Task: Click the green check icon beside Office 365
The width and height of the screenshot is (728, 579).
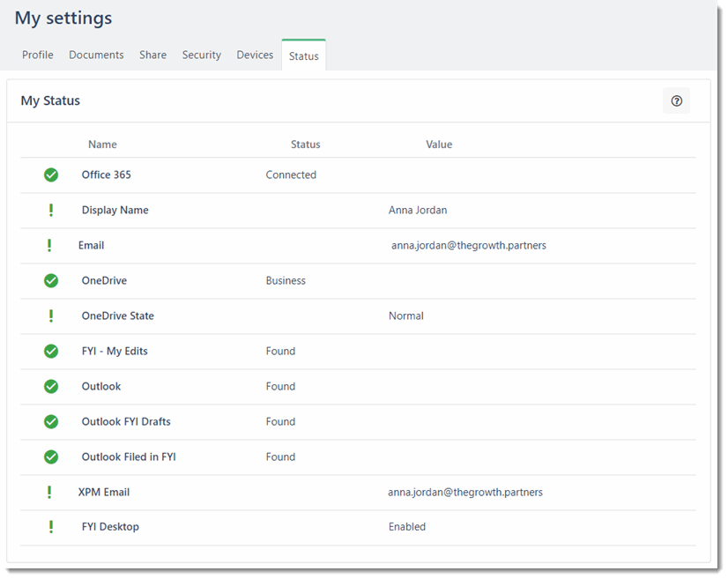Action: [50, 174]
